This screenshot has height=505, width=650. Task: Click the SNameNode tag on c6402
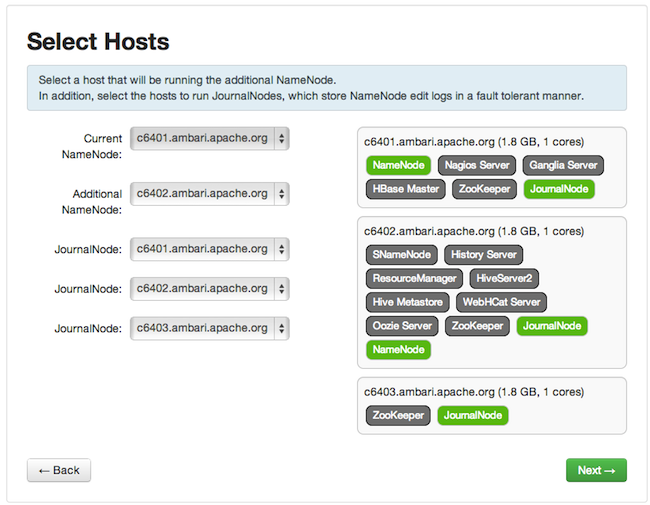click(x=402, y=255)
